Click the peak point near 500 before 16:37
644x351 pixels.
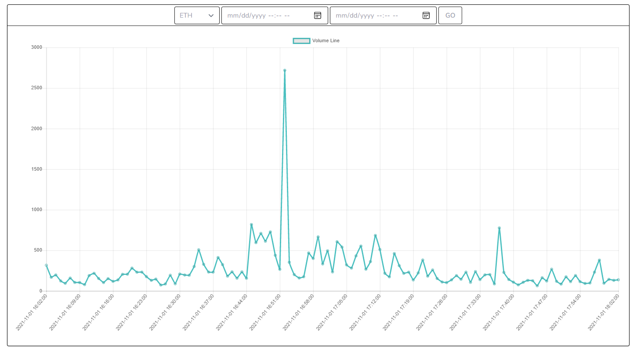click(199, 250)
